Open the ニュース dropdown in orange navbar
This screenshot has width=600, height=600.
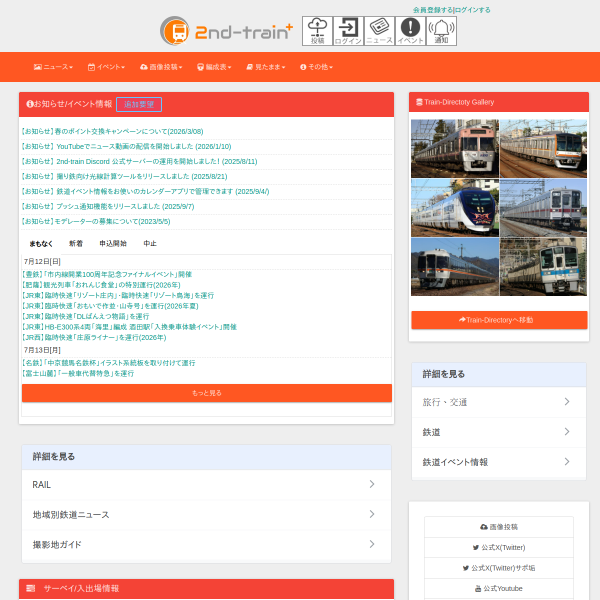point(53,67)
